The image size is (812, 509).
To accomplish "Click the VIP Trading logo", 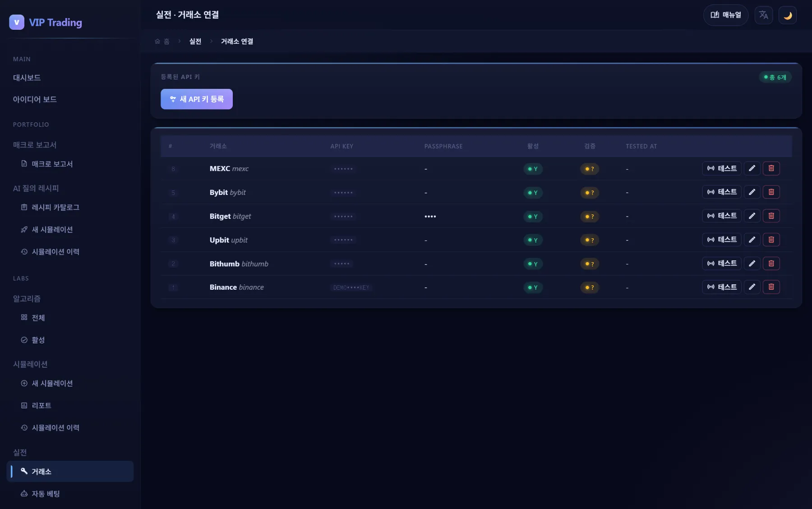I will 46,22.
